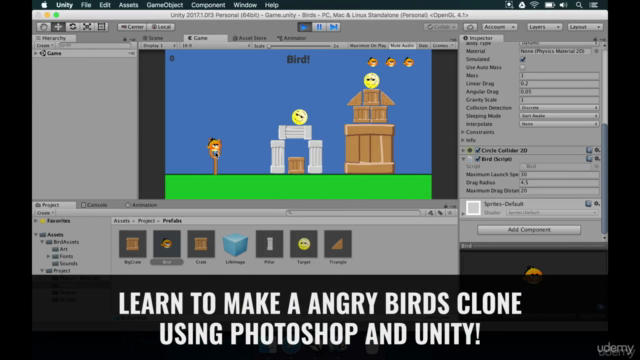Open Bird Script settings gear

(x=597, y=159)
